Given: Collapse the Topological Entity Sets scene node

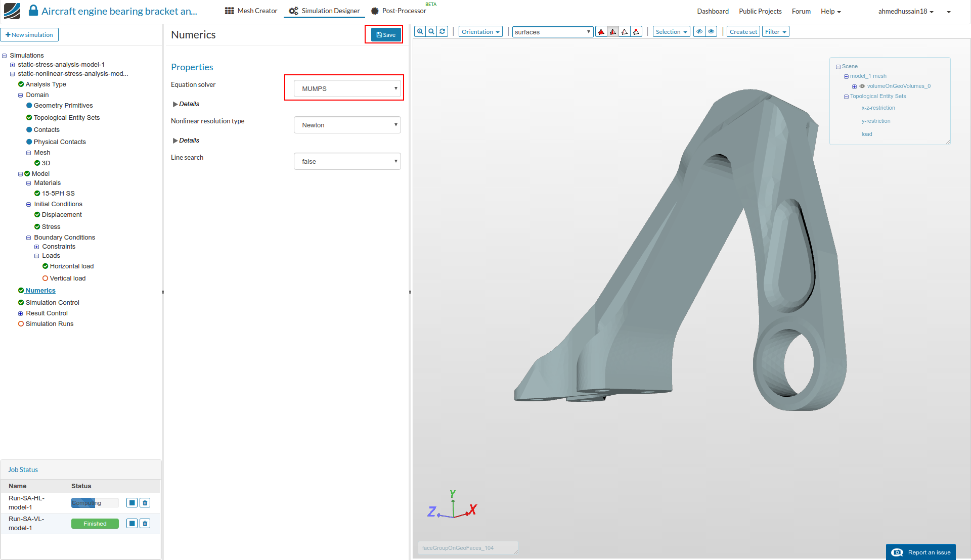Looking at the screenshot, I should pos(846,97).
